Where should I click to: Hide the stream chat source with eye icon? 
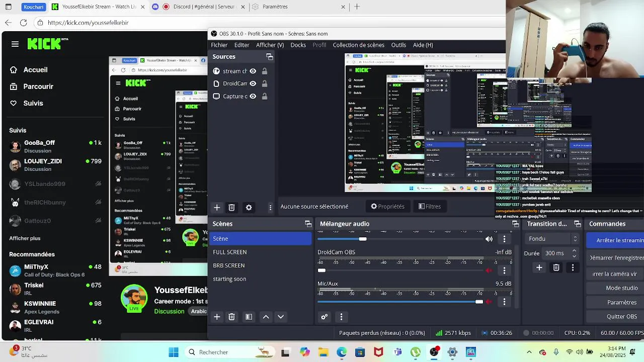pyautogui.click(x=253, y=71)
